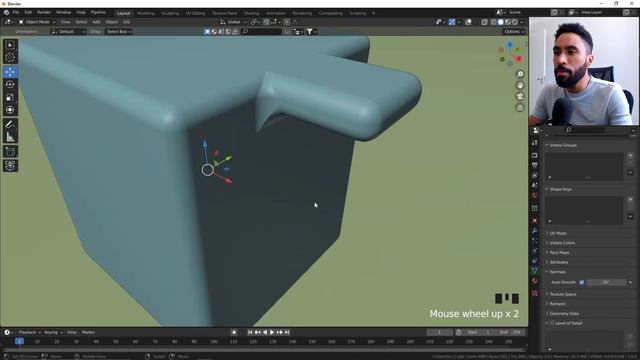Open the Object Mode dropdown
The width and height of the screenshot is (640, 360).
pyautogui.click(x=37, y=22)
